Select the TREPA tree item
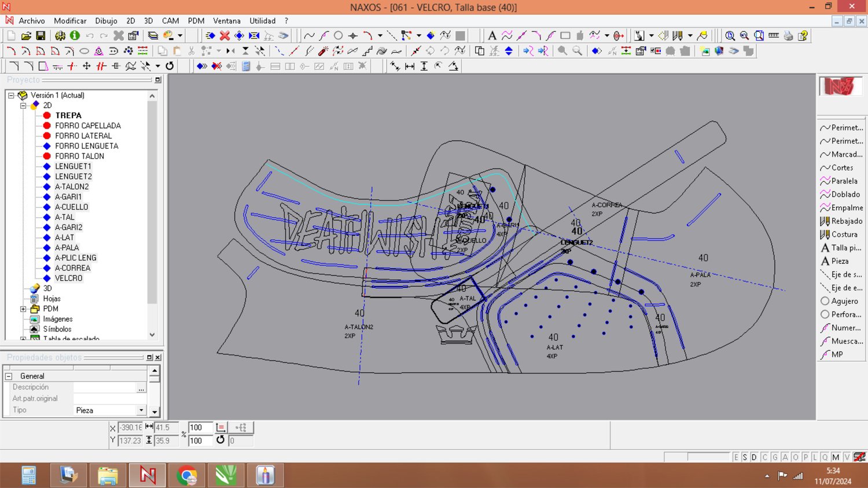868x488 pixels. click(x=68, y=116)
